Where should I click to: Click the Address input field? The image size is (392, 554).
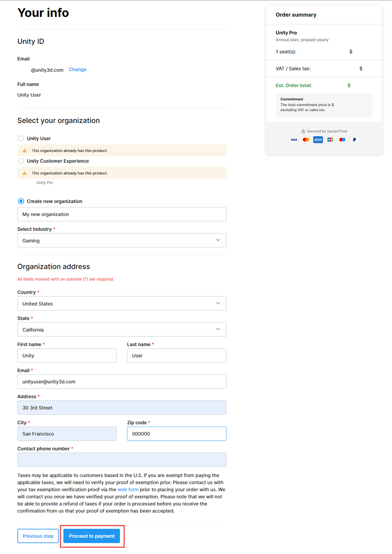click(x=122, y=408)
